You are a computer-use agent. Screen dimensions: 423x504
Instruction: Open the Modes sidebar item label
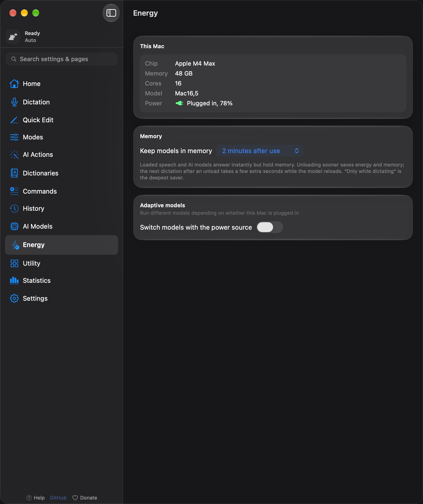(33, 137)
